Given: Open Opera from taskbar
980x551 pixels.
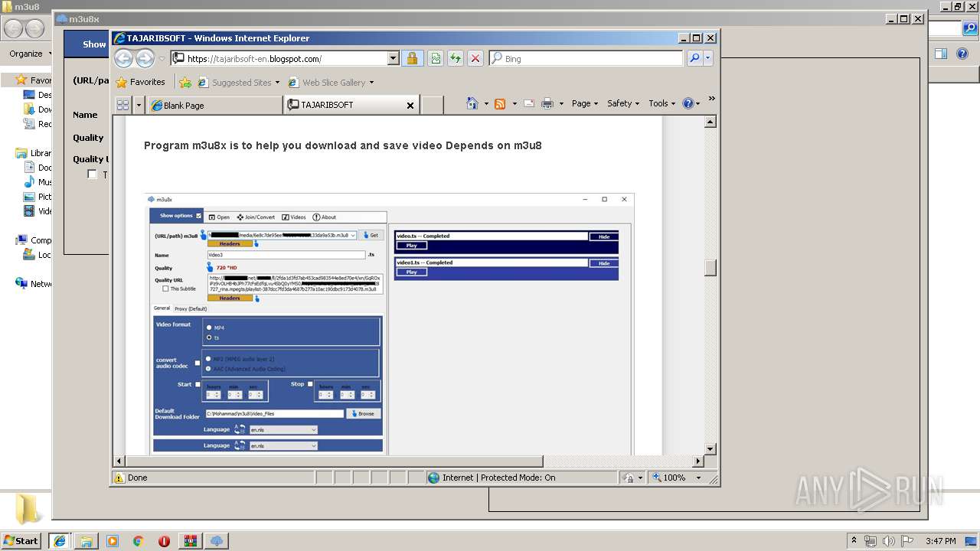Looking at the screenshot, I should click(x=165, y=541).
